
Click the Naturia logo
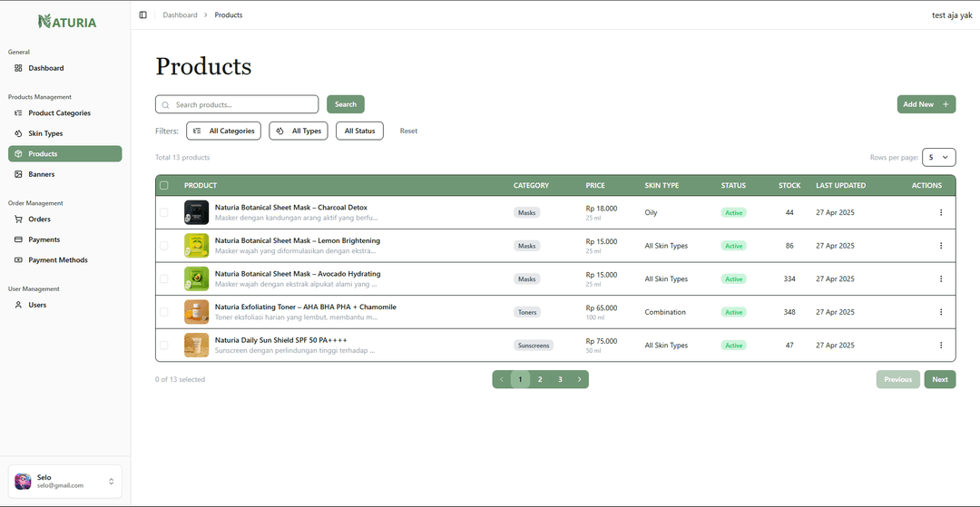(x=67, y=22)
